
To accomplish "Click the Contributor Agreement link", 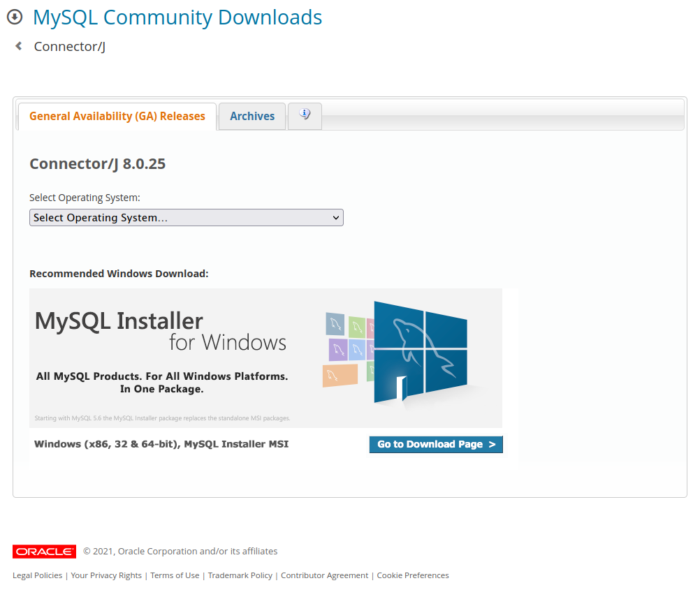I will [x=324, y=575].
